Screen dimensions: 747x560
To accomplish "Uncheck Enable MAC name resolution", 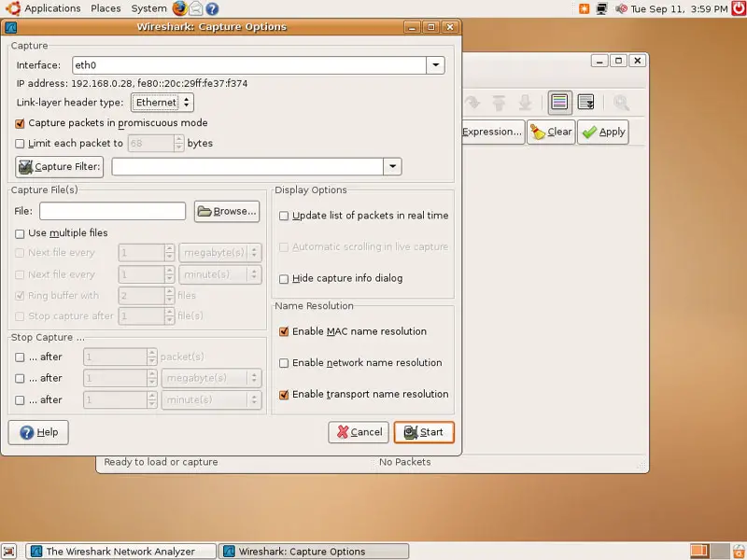I will pyautogui.click(x=284, y=331).
